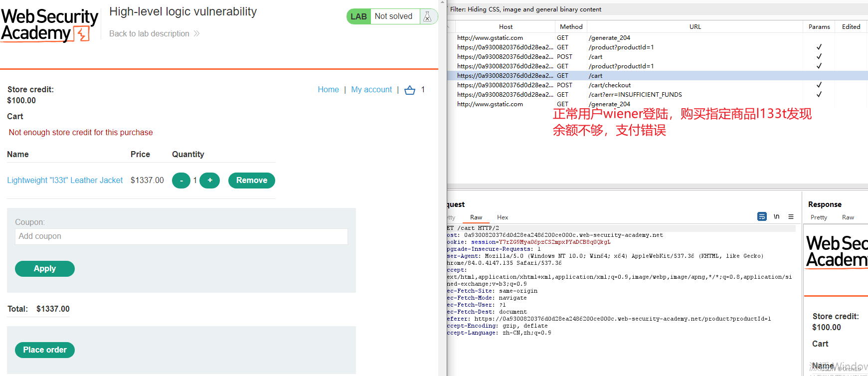Click the chevron beside Back to lab description

[x=196, y=33]
